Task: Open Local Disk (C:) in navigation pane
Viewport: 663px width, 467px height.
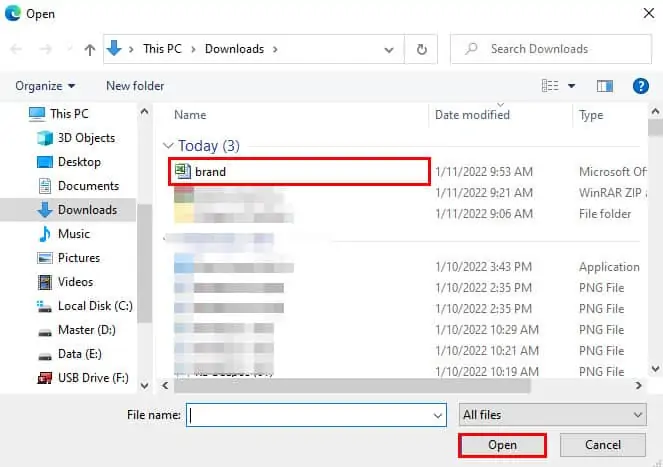Action: coord(94,306)
